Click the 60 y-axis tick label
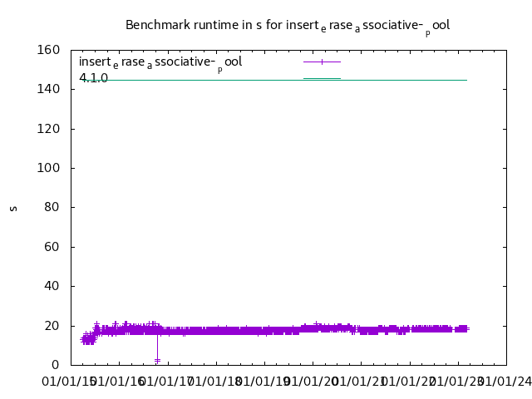 coord(52,247)
